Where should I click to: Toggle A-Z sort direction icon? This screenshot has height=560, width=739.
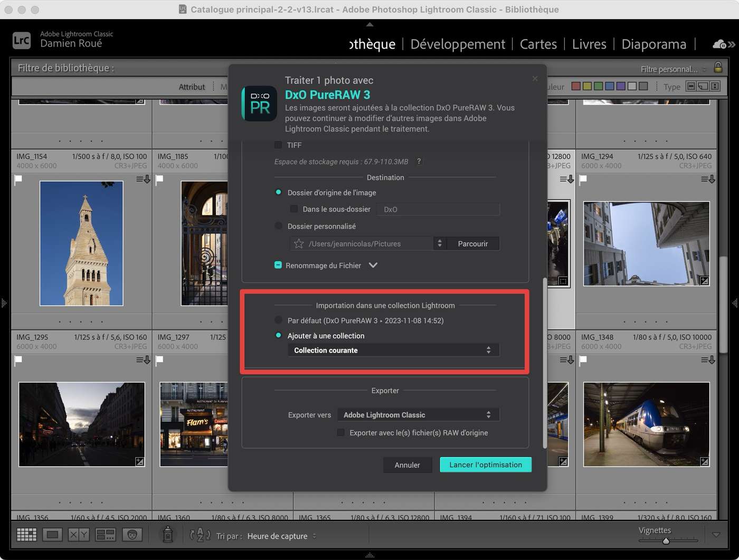click(200, 535)
